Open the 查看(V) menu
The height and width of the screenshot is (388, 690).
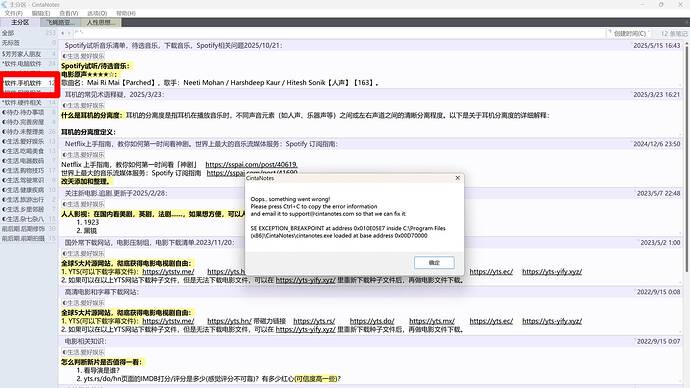69,13
